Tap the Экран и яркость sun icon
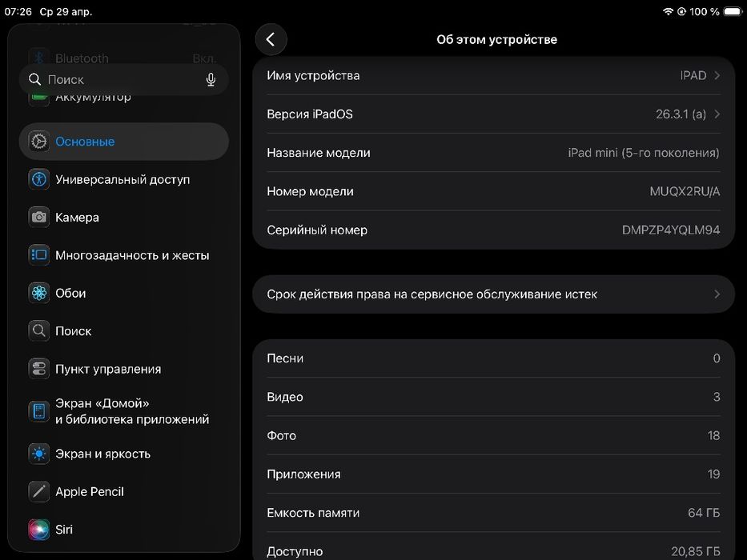747x560 pixels. click(38, 454)
